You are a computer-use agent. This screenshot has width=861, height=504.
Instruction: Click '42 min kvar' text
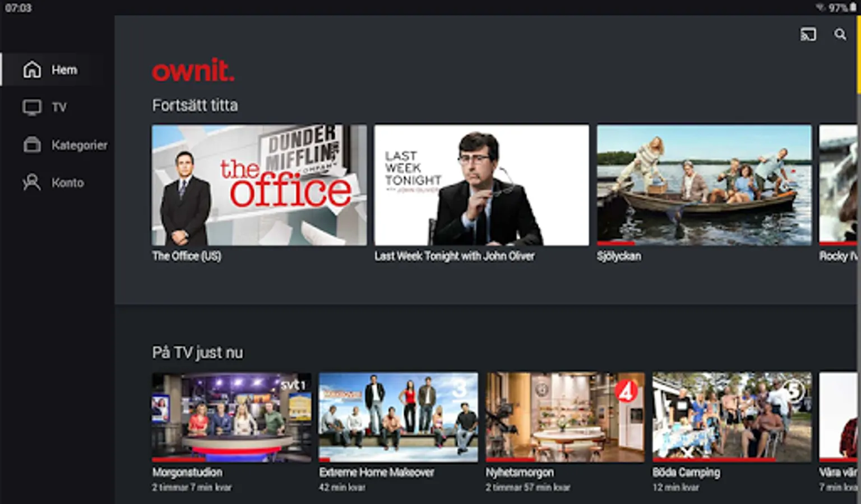[342, 487]
